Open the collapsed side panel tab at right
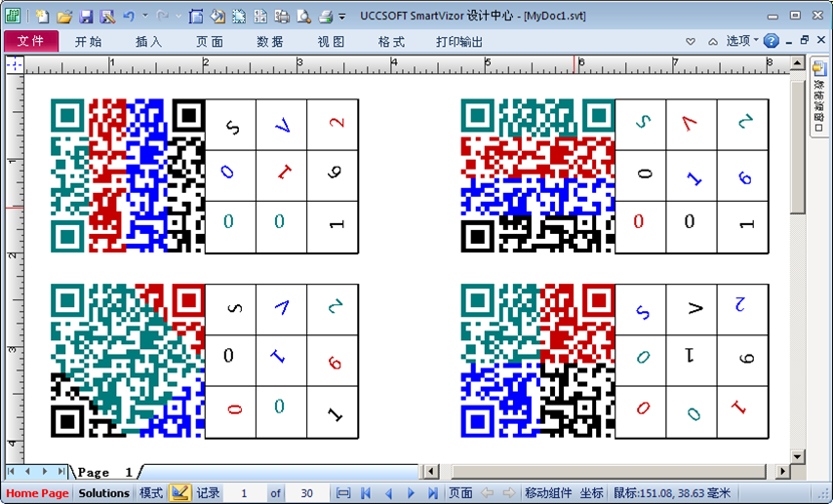 pyautogui.click(x=819, y=97)
